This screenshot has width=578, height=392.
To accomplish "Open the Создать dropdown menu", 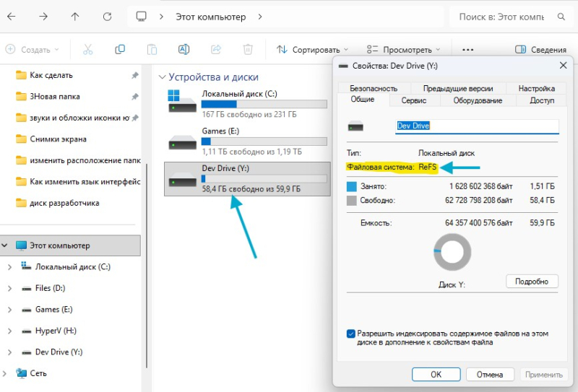I will (33, 49).
